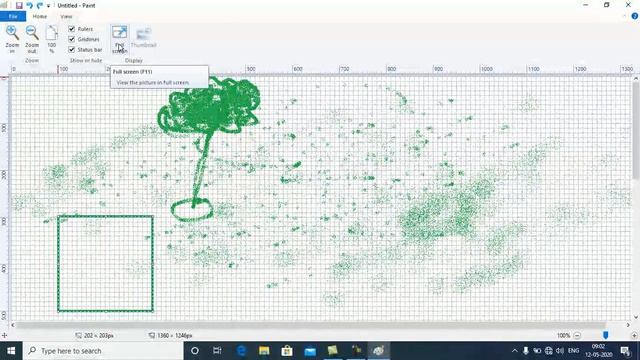Launch Microsoft Edge from taskbar

pyautogui.click(x=241, y=351)
